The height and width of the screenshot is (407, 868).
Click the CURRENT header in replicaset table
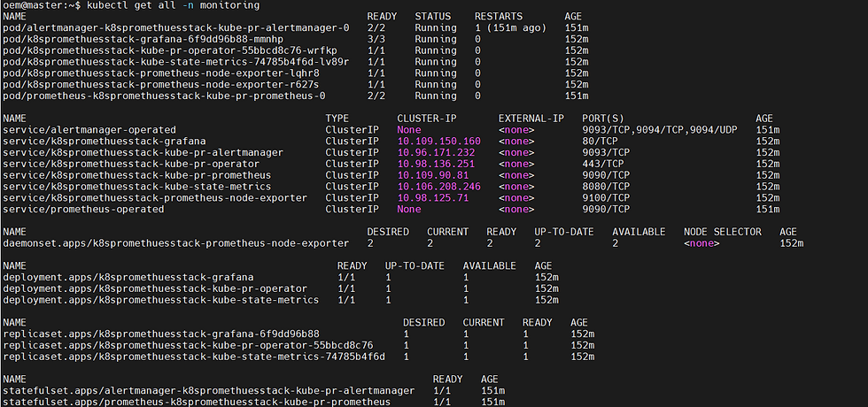tap(484, 322)
